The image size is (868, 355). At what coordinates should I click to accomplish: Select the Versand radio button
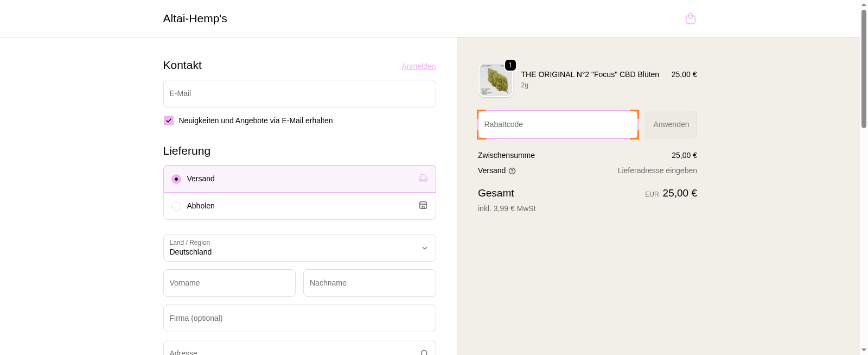click(176, 179)
